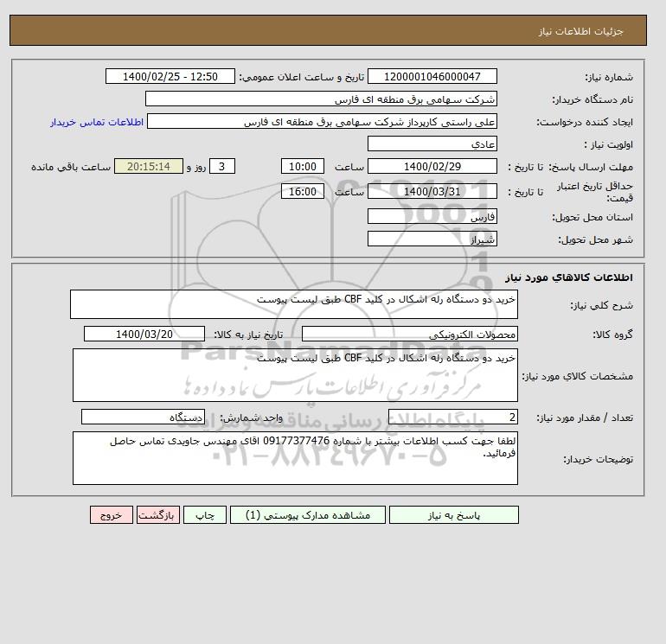Click the خروج exit button
The image size is (666, 644).
click(112, 515)
